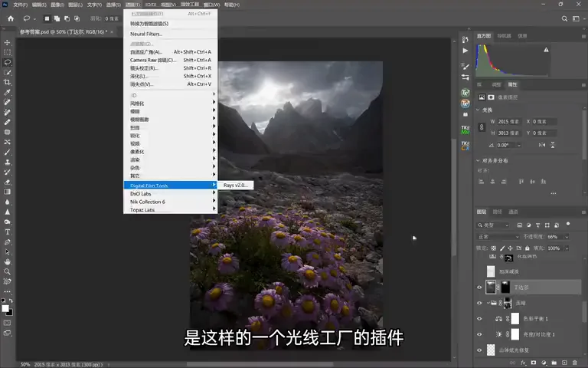The width and height of the screenshot is (588, 368).
Task: Toggle the W/H link constrain button
Action: (x=482, y=127)
